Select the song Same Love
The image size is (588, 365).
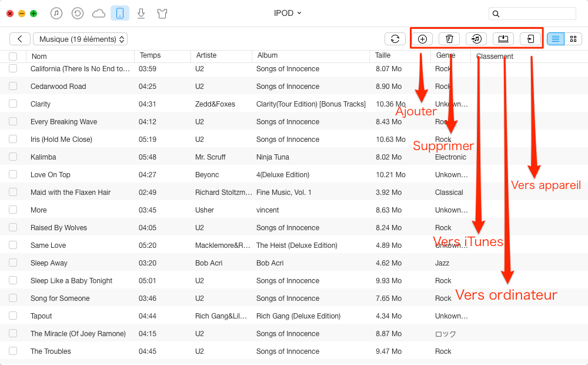click(x=48, y=245)
